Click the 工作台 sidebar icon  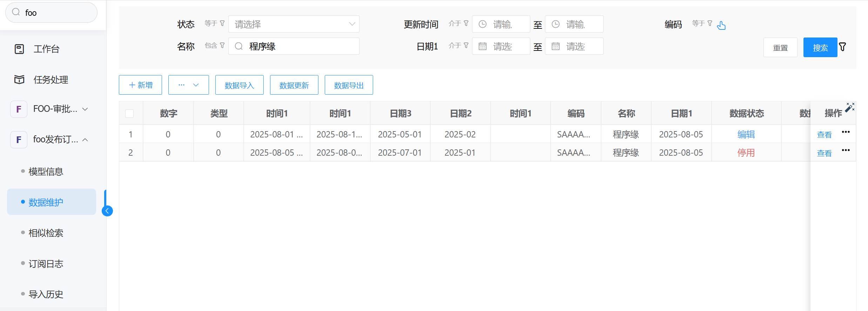tap(19, 49)
